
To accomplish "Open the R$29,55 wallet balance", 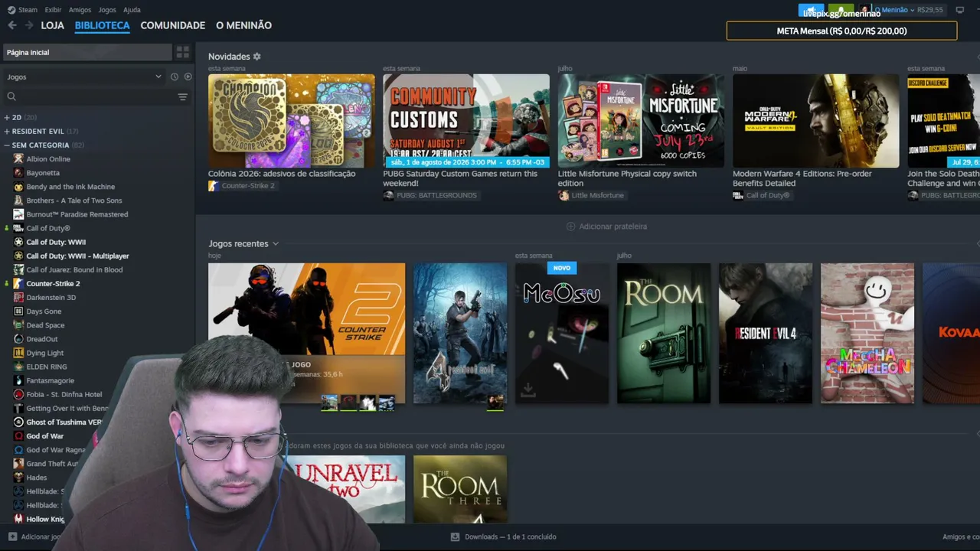I will click(930, 10).
